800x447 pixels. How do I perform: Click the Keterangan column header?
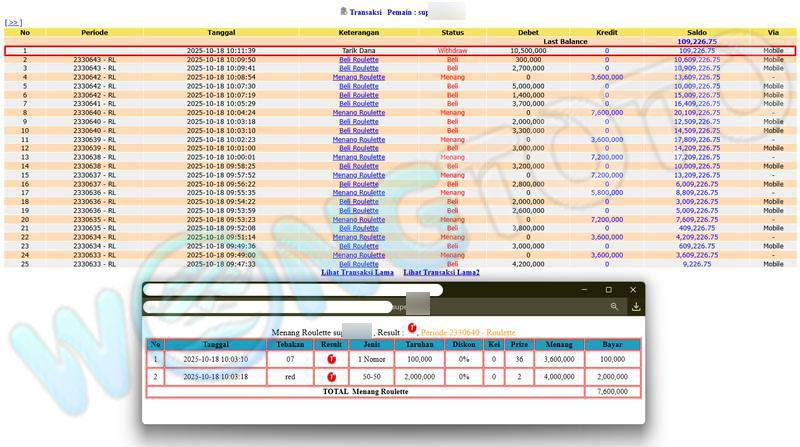tap(359, 32)
